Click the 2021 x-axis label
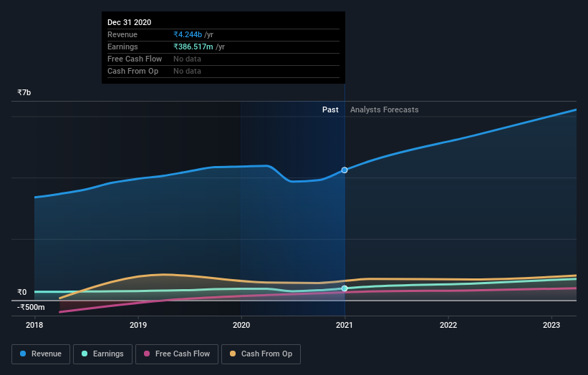 tap(344, 325)
